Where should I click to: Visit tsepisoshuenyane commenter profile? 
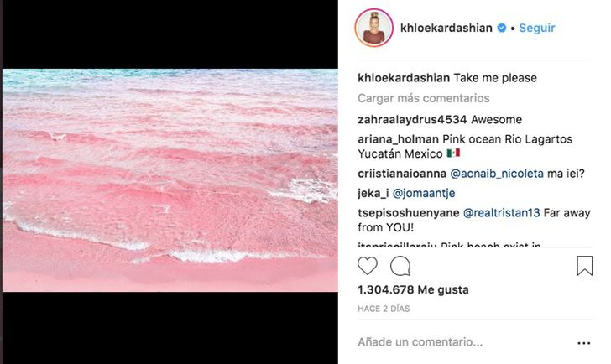(x=409, y=213)
